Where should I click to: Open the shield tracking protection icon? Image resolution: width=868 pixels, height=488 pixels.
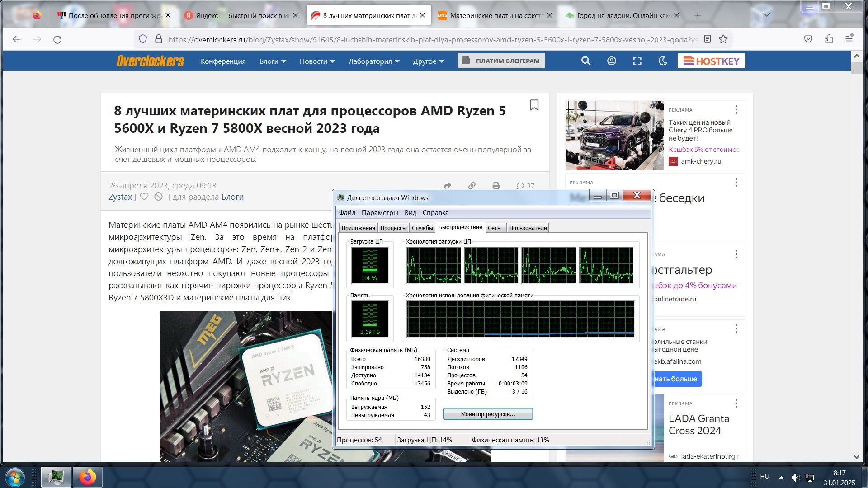point(143,39)
